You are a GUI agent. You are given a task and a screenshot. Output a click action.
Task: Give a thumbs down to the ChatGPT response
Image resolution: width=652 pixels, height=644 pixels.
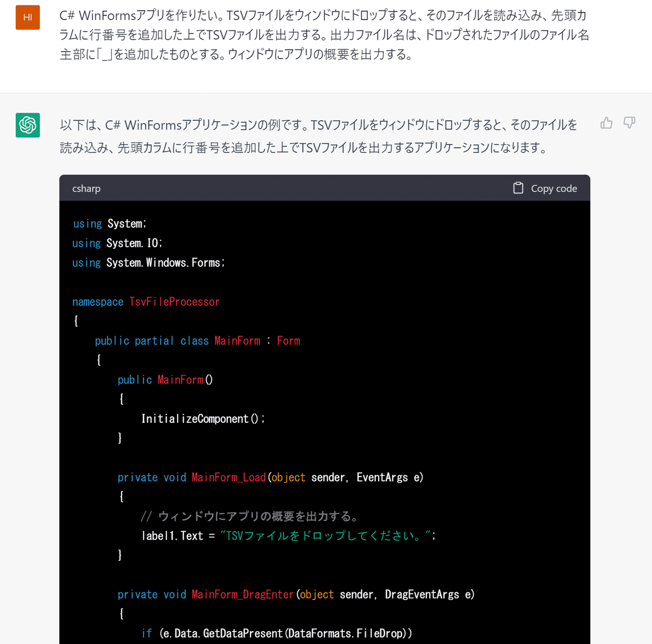pyautogui.click(x=629, y=123)
